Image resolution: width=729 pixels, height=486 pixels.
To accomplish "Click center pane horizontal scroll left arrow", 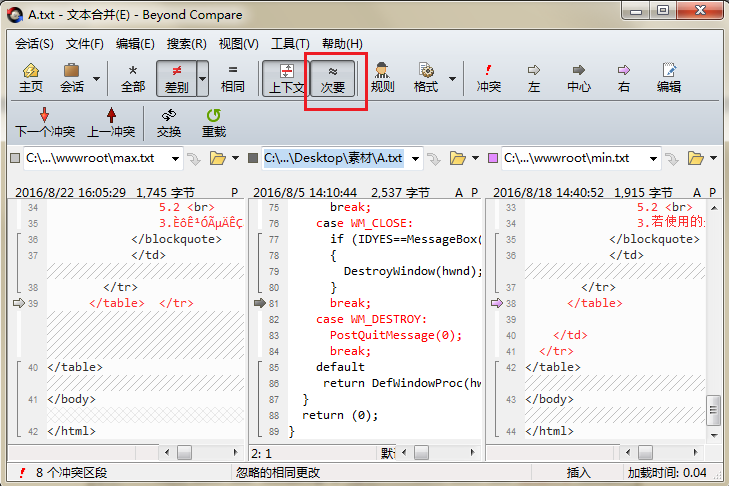I will [x=404, y=452].
